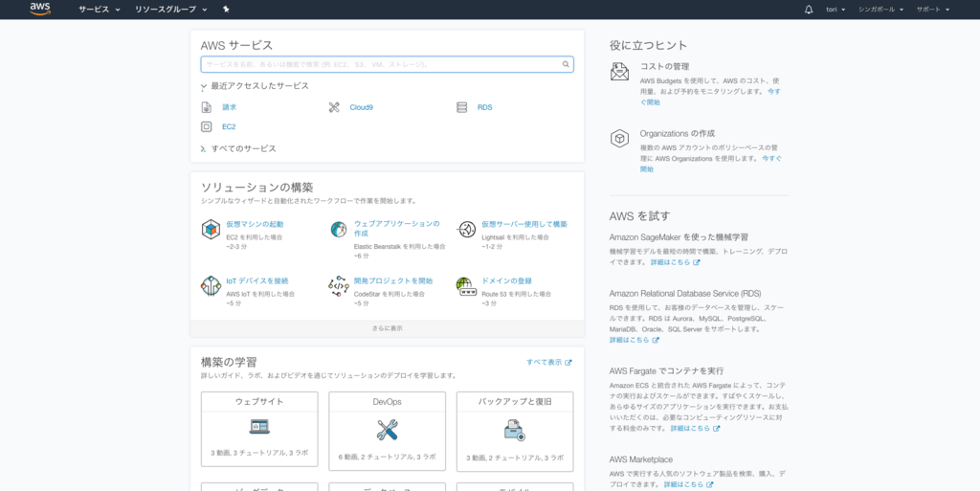Click external link icon under Fargate section
The height and width of the screenshot is (491, 980).
(716, 429)
